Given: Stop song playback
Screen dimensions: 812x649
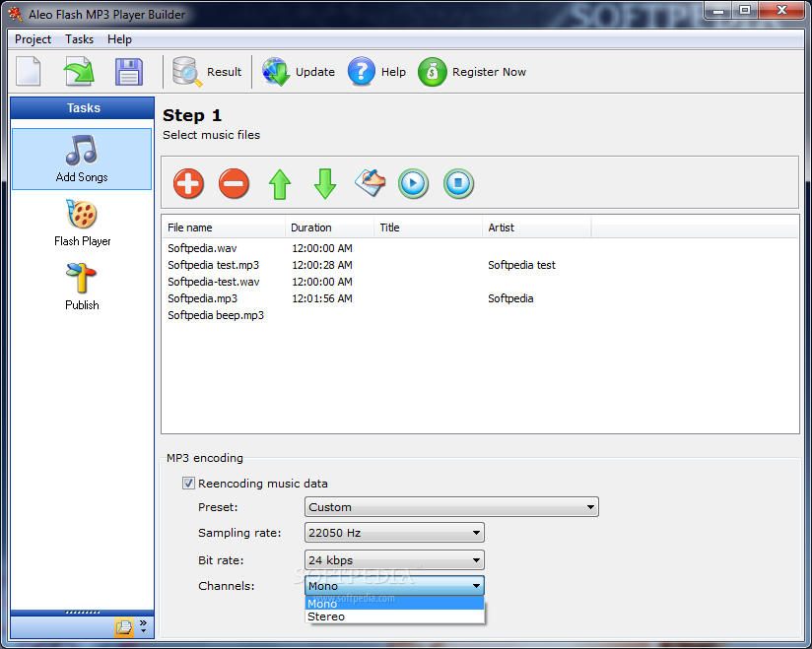Looking at the screenshot, I should (458, 183).
